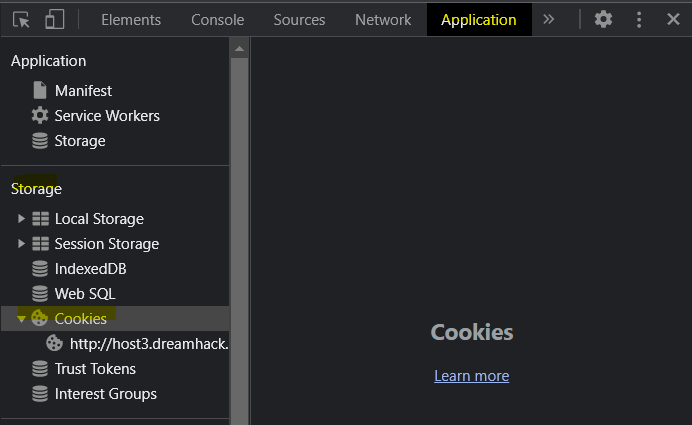
Task: Follow the Learn more link
Action: click(x=471, y=376)
